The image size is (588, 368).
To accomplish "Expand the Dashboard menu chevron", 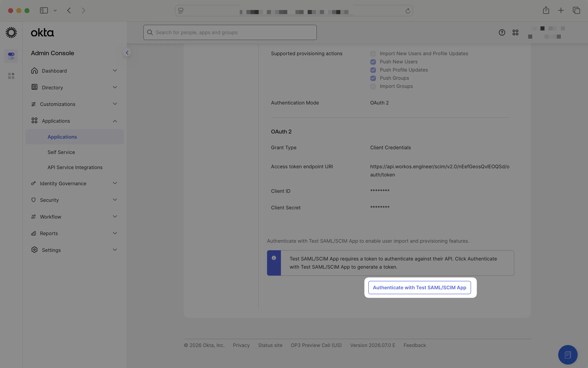I will tap(115, 71).
